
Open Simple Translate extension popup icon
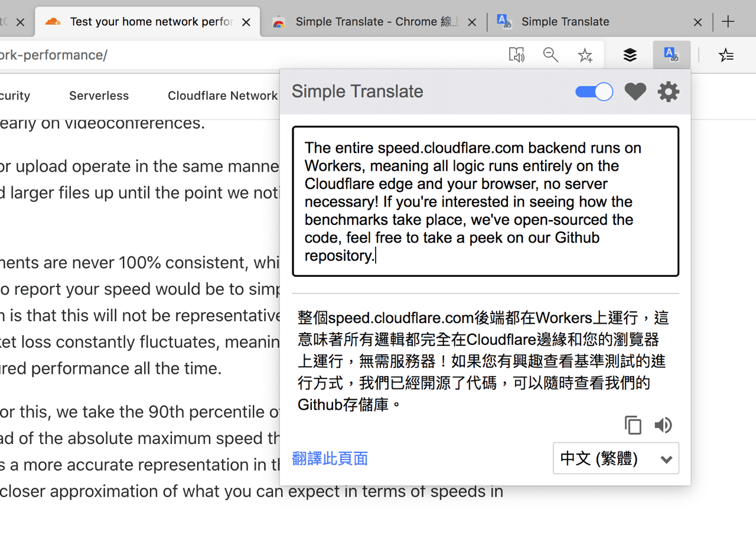coord(670,54)
